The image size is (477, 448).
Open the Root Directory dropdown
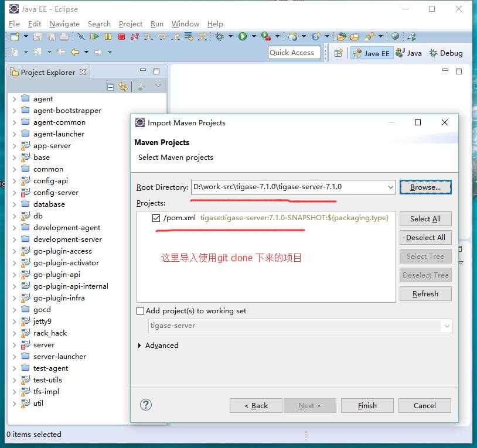click(x=391, y=187)
